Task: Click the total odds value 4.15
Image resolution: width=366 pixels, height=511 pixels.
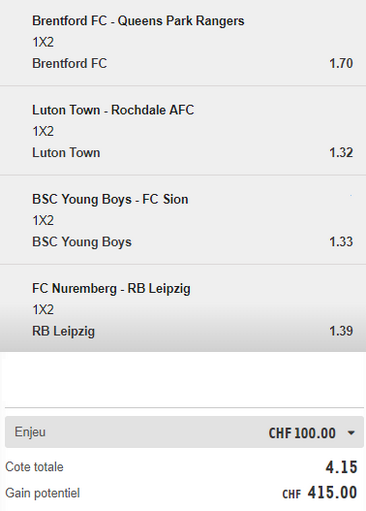Action: [341, 467]
